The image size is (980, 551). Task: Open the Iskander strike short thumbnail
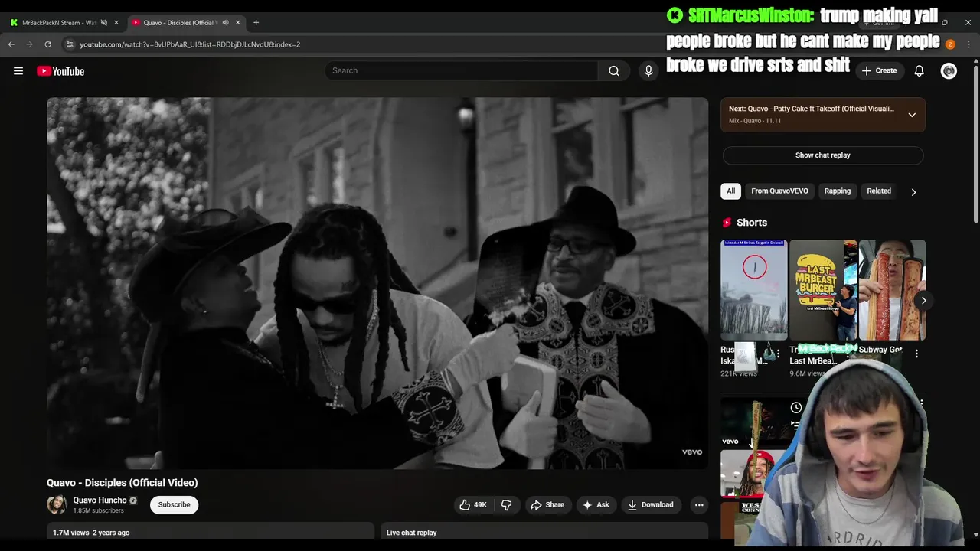point(754,290)
